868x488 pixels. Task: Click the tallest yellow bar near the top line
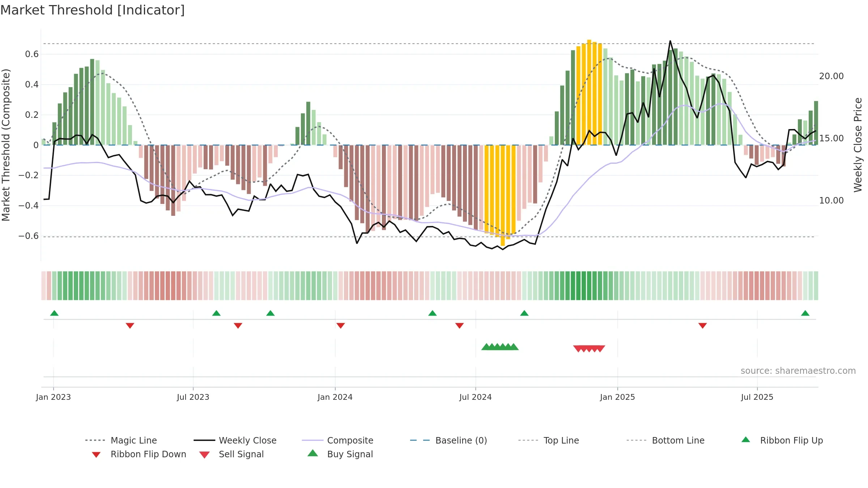pos(589,92)
